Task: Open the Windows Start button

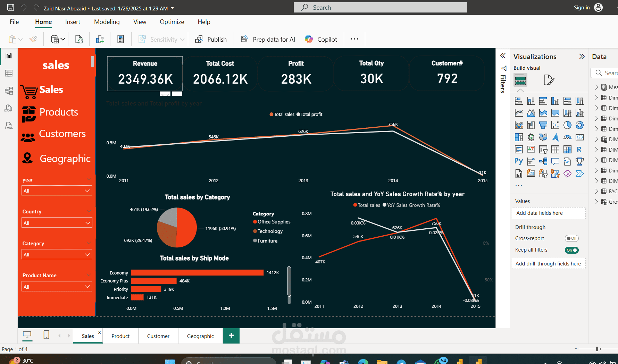Action: (x=170, y=361)
